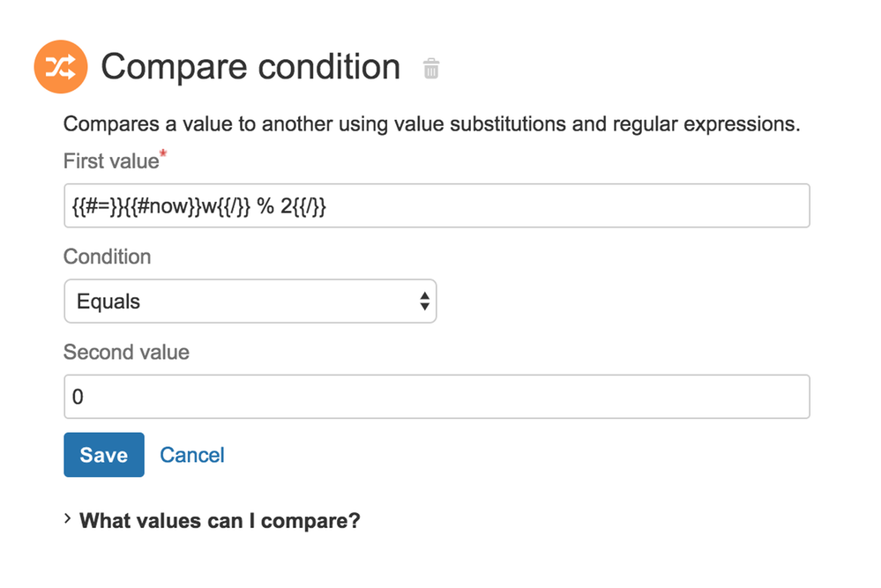
Task: Click the chevron beside What values can I compare
Action: 67,518
